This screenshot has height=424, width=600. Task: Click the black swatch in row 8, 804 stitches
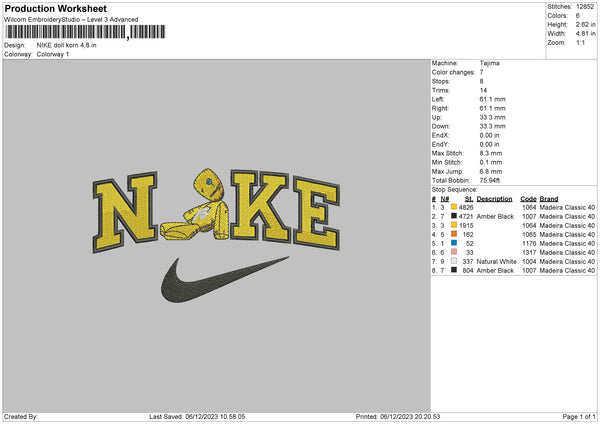(x=454, y=270)
